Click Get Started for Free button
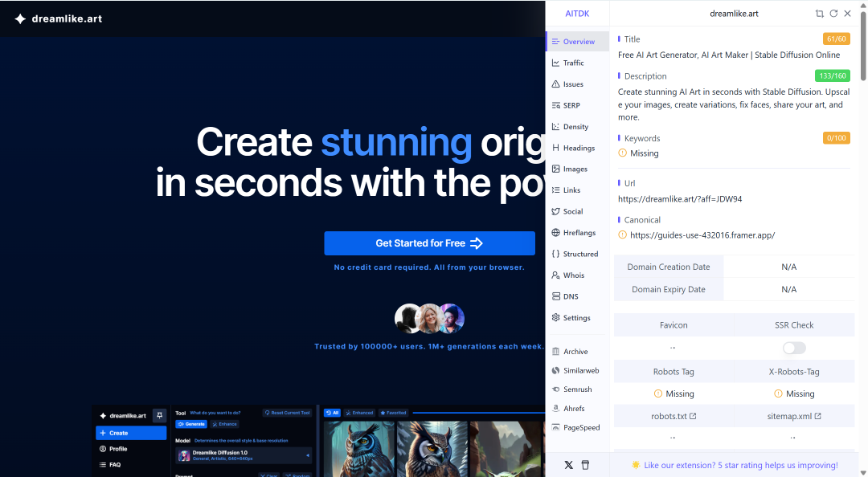Image resolution: width=868 pixels, height=477 pixels. [429, 243]
